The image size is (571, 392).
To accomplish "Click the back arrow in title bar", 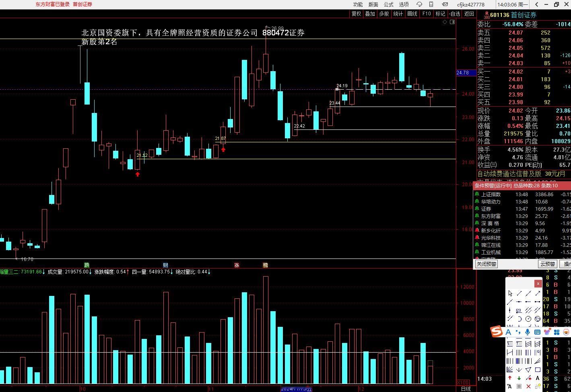I will pyautogui.click(x=537, y=4).
